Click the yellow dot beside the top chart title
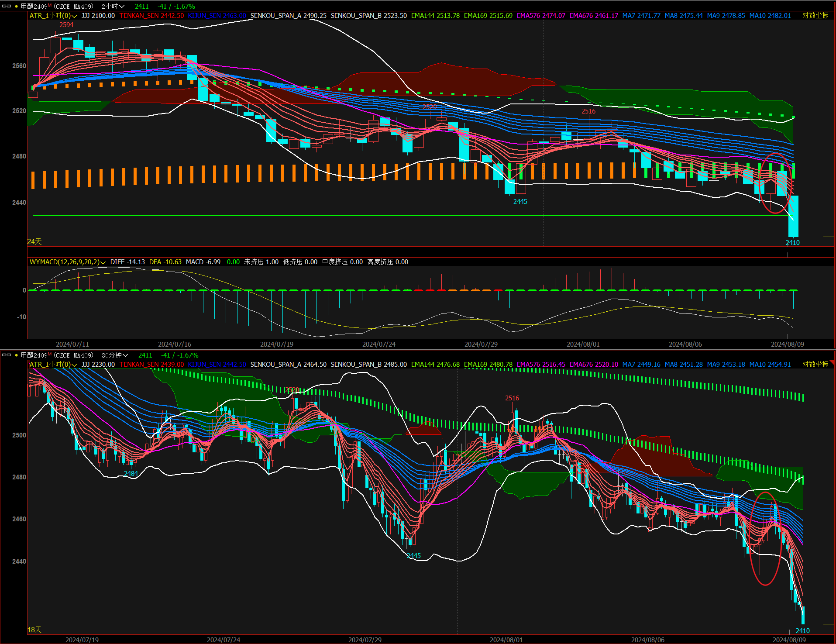This screenshot has height=644, width=836. (x=17, y=6)
